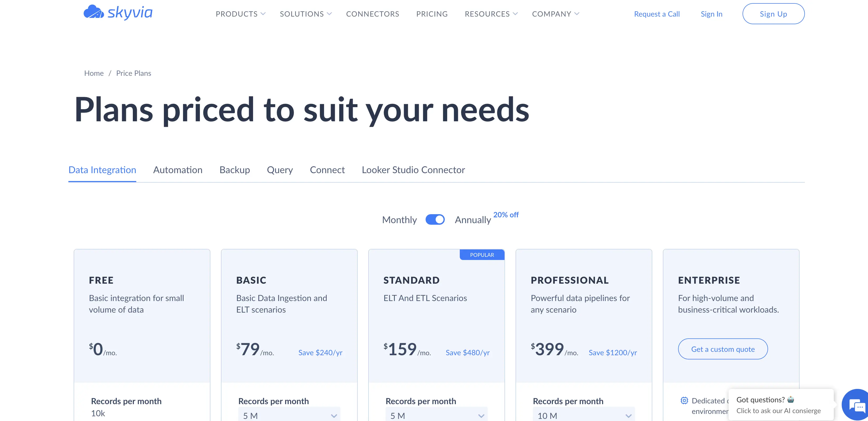Switch to the Backup tab
Screen dimensions: 868x421
click(x=235, y=170)
